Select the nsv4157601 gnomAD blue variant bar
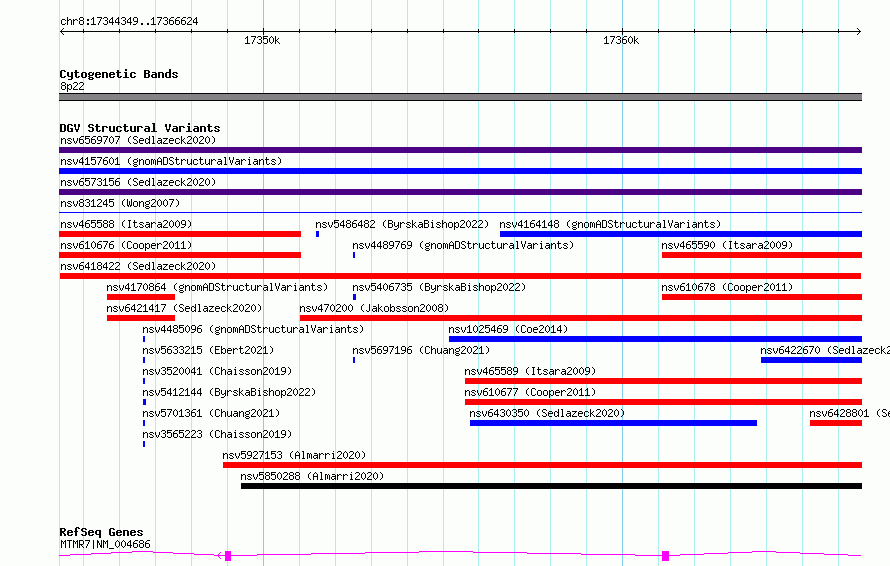This screenshot has width=890, height=566. click(460, 171)
